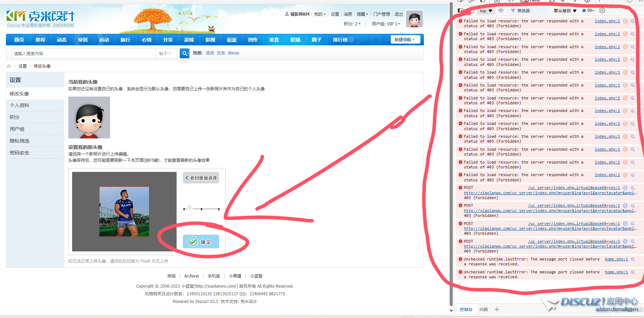Viewport: 644px width, 318px height.
Task: Toggle the live expression eye icon
Action: coord(501,10)
